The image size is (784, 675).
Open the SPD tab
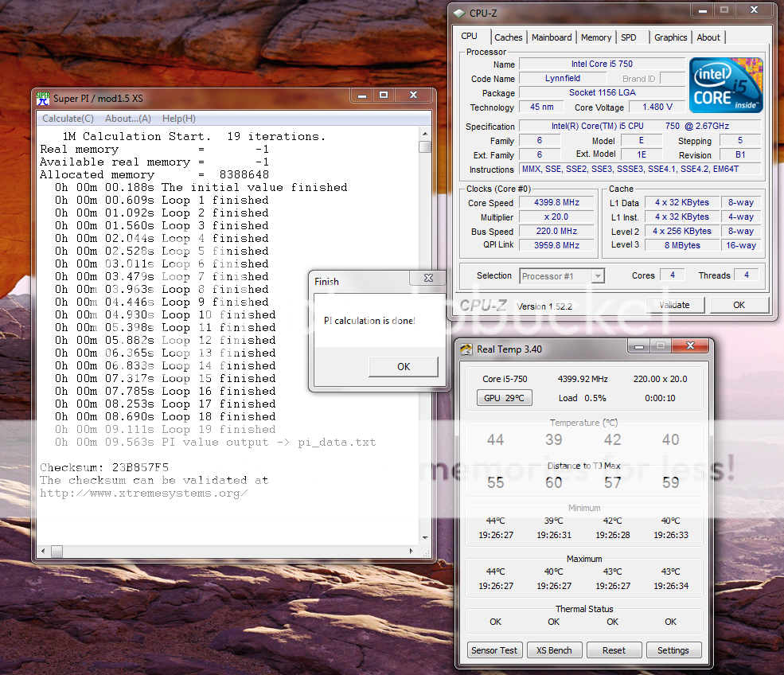[629, 37]
